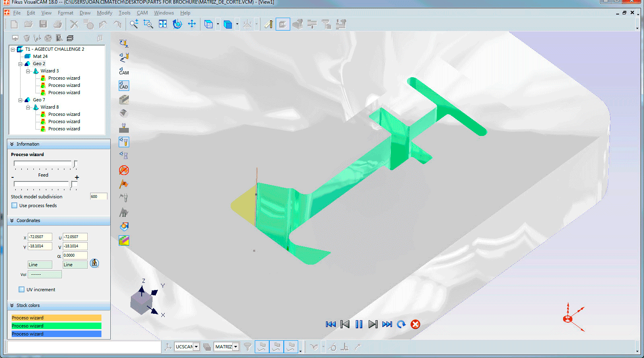Open the MATRIZ layer dropdown

pos(236,347)
